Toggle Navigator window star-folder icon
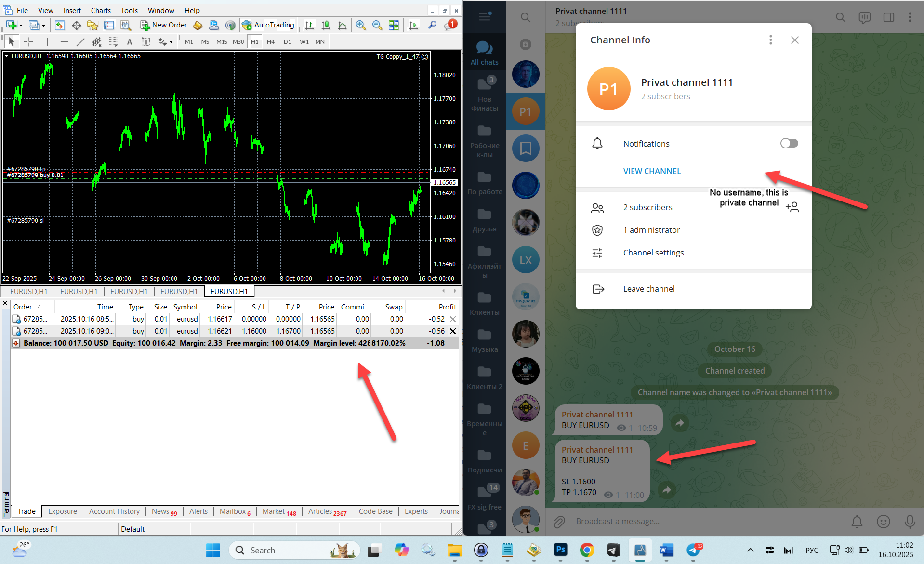This screenshot has height=564, width=924. [92, 25]
